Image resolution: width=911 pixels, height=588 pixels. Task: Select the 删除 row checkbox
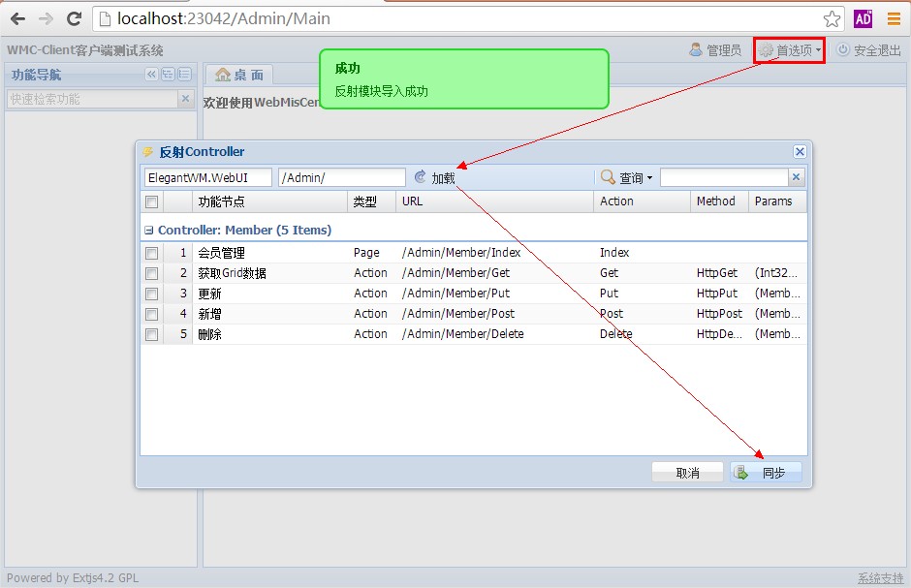click(x=151, y=334)
